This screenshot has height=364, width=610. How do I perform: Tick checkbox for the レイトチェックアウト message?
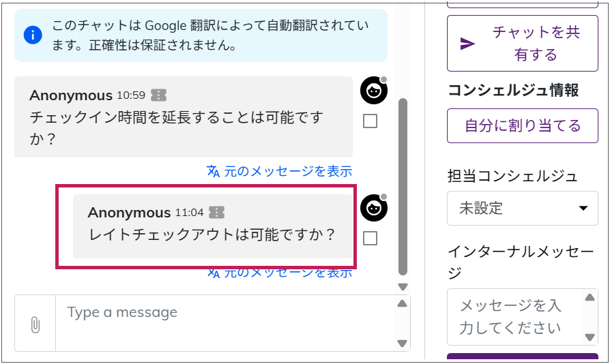370,239
